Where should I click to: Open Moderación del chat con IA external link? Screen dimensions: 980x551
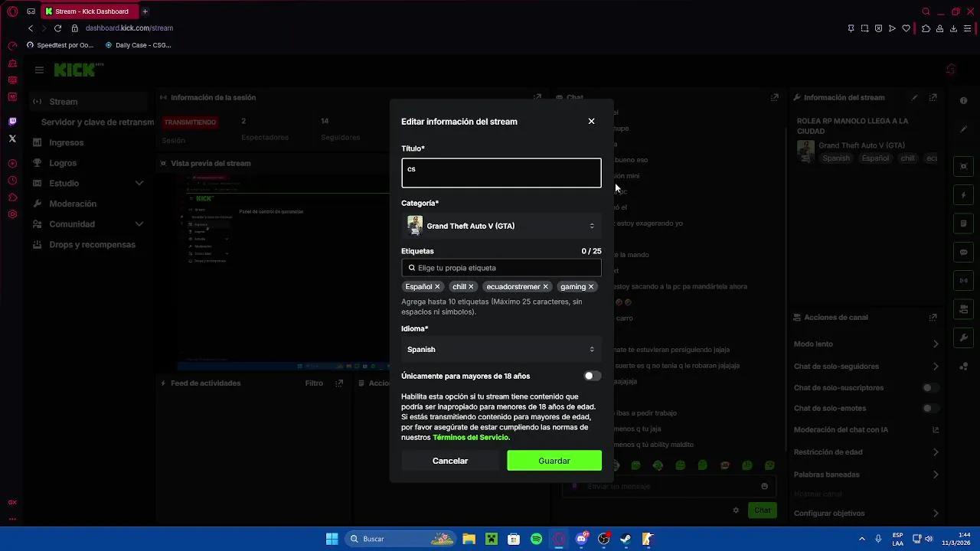tap(935, 430)
